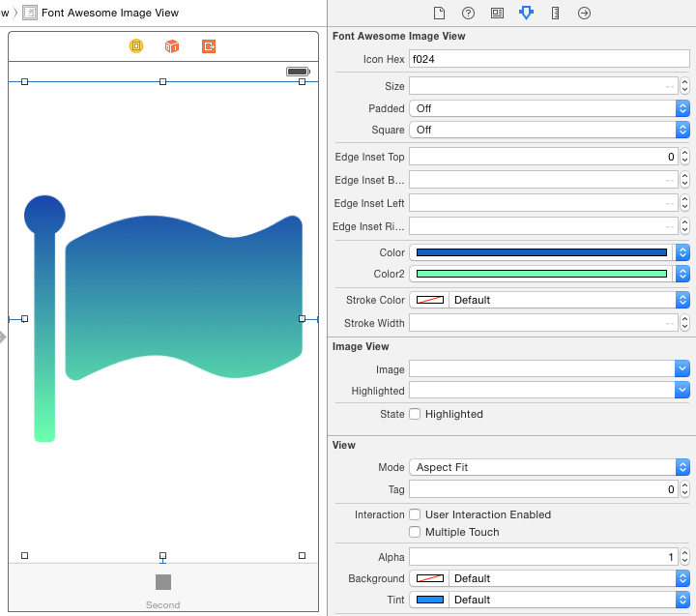Click the Edge Inset Left field
Screen dimensions: 696x616
(x=543, y=202)
